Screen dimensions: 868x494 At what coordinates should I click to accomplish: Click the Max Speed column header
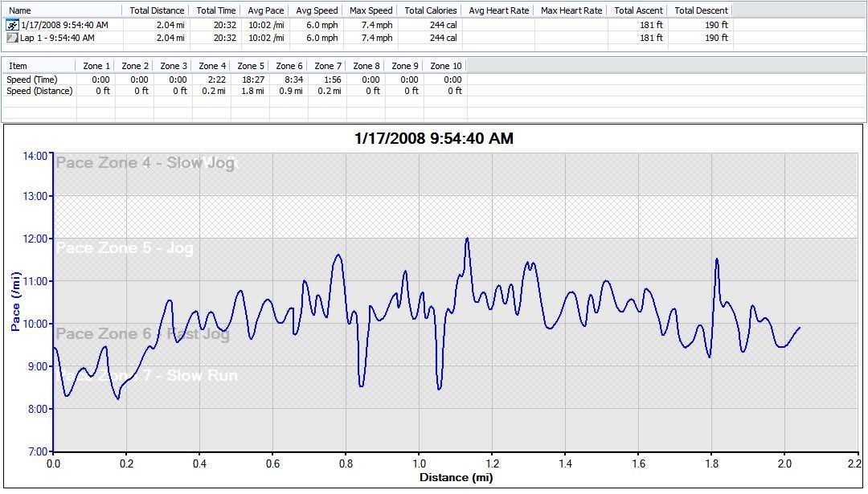tap(371, 10)
